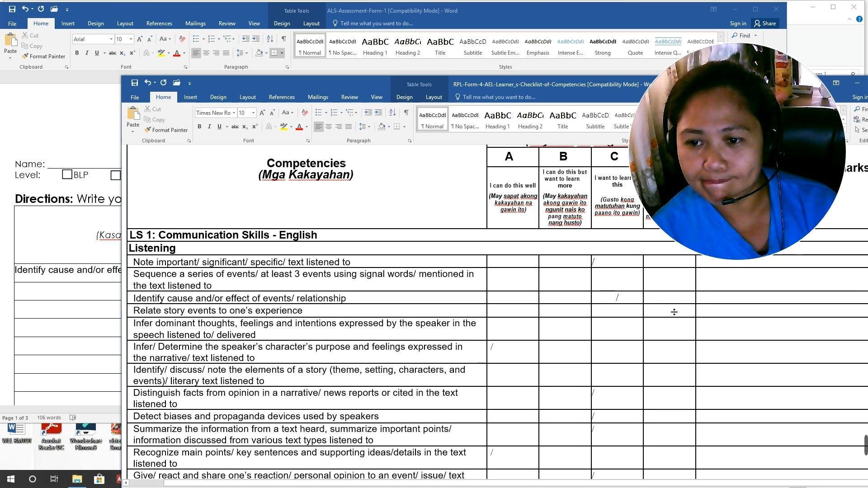Image resolution: width=868 pixels, height=488 pixels.
Task: Click Numbering list icon in RPL-Form-4 window
Action: coord(334,113)
